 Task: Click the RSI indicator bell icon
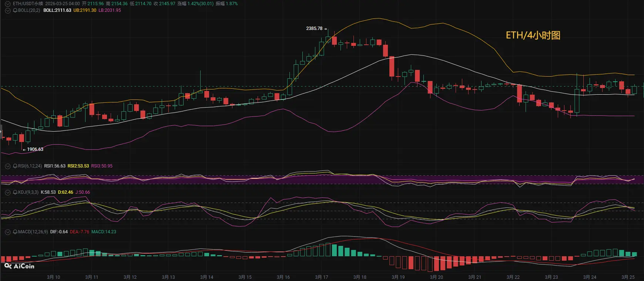[15, 166]
